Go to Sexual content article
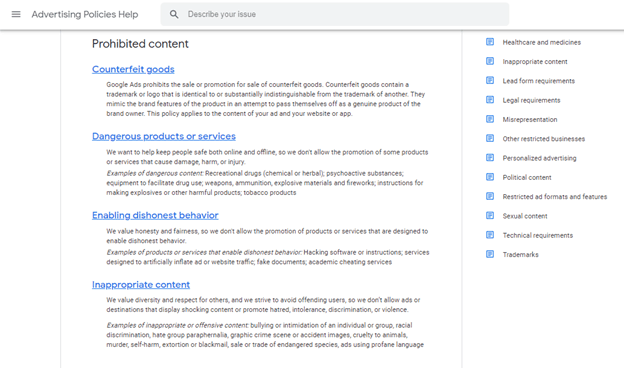 tap(525, 216)
